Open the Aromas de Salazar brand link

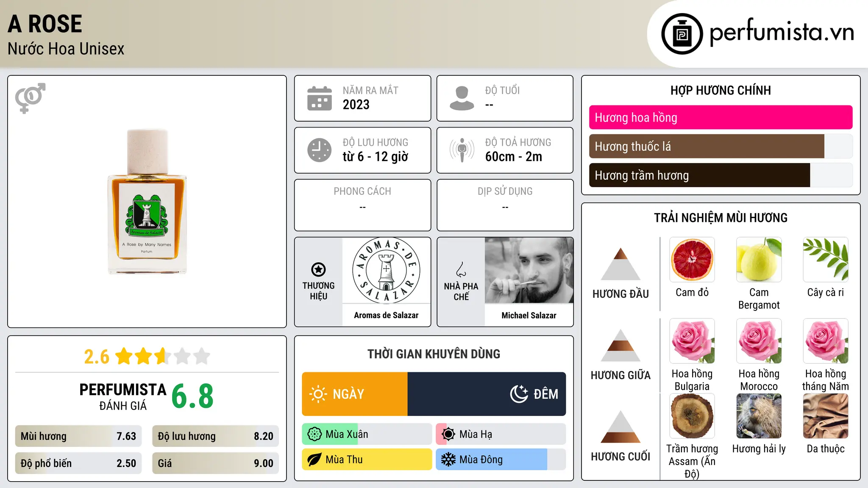point(386,315)
